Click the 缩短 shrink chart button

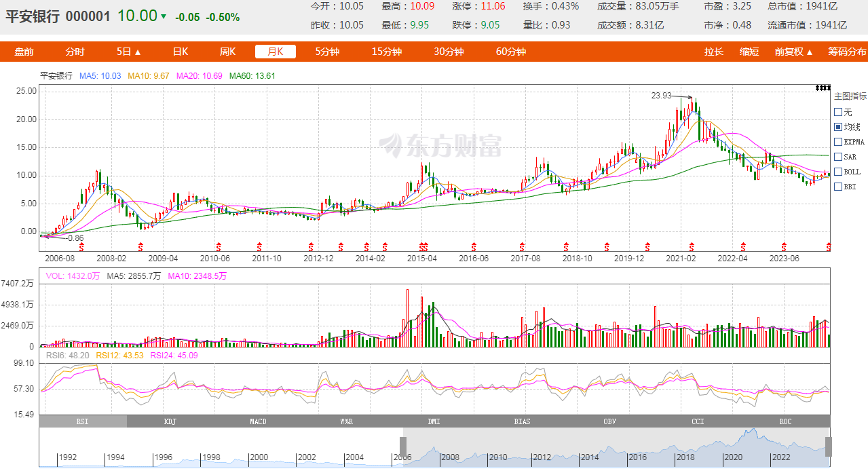749,52
